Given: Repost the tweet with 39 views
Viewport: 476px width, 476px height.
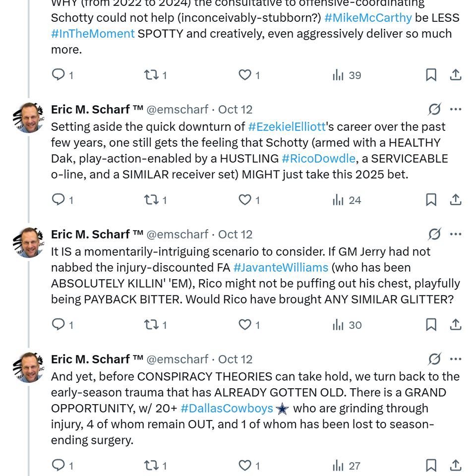Looking at the screenshot, I should coord(151,75).
